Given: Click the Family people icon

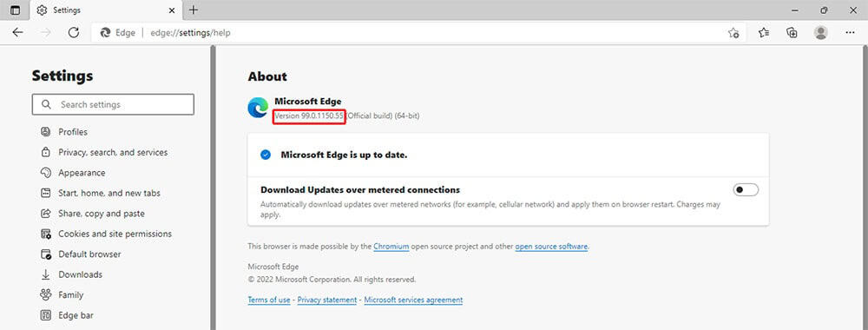Looking at the screenshot, I should tap(46, 295).
